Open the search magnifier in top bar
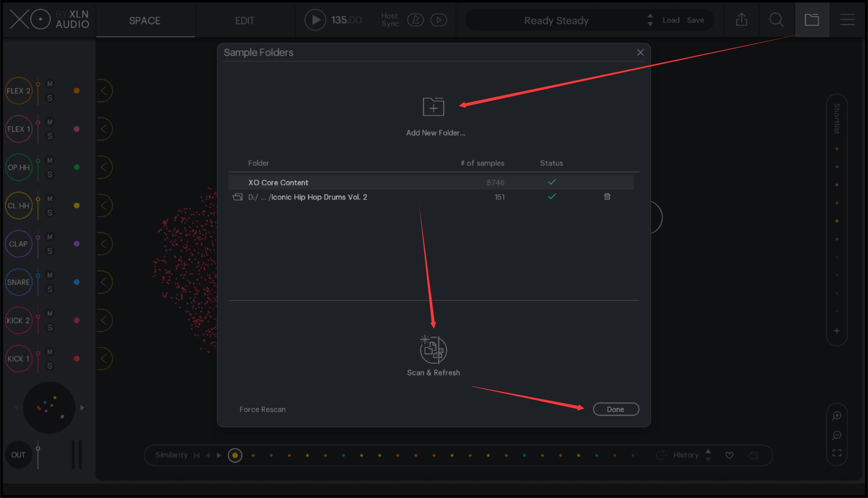 pyautogui.click(x=776, y=20)
